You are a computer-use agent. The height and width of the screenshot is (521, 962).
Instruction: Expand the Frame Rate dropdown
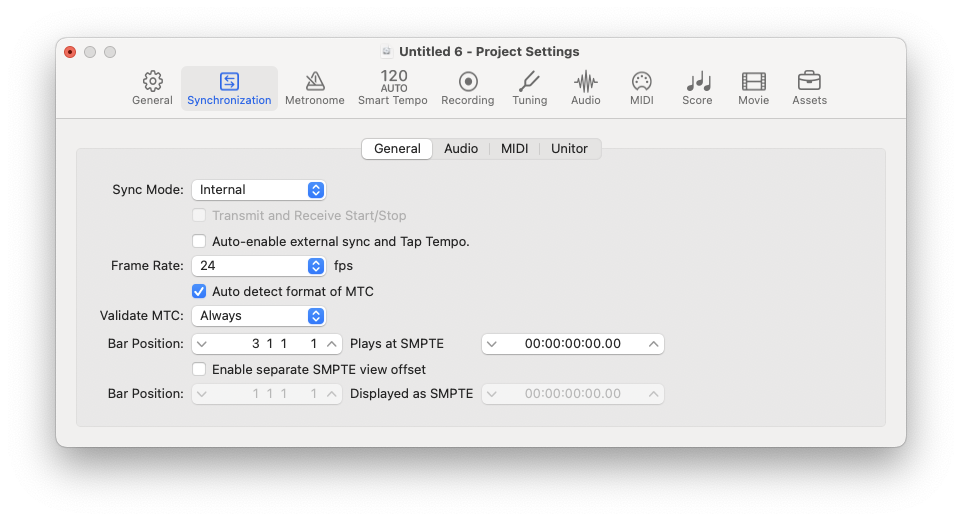[258, 266]
